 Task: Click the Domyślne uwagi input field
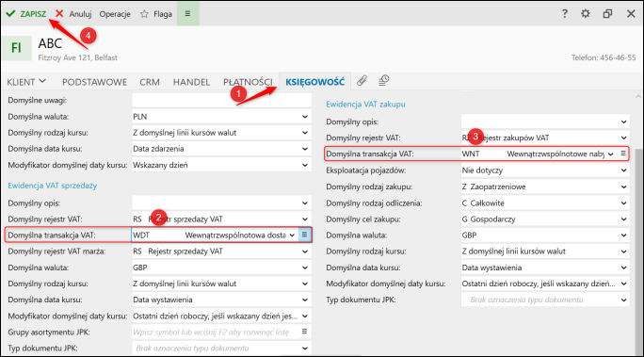click(x=221, y=100)
